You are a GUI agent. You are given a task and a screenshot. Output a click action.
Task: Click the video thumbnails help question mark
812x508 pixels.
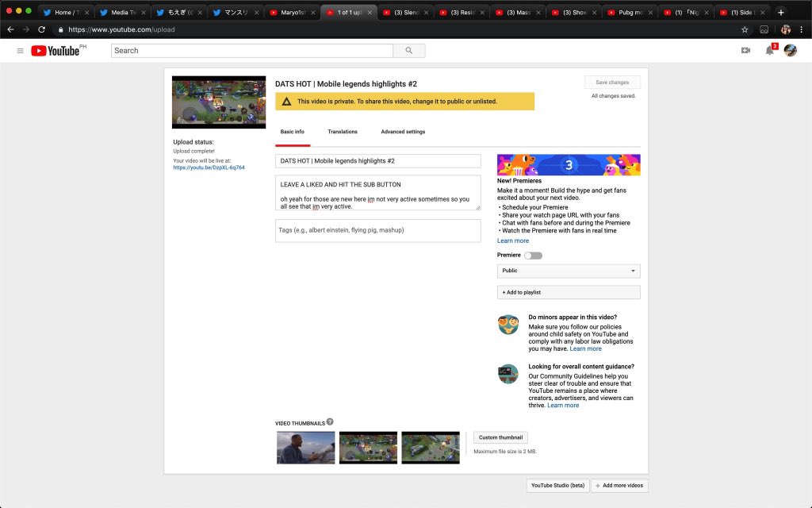coord(330,422)
